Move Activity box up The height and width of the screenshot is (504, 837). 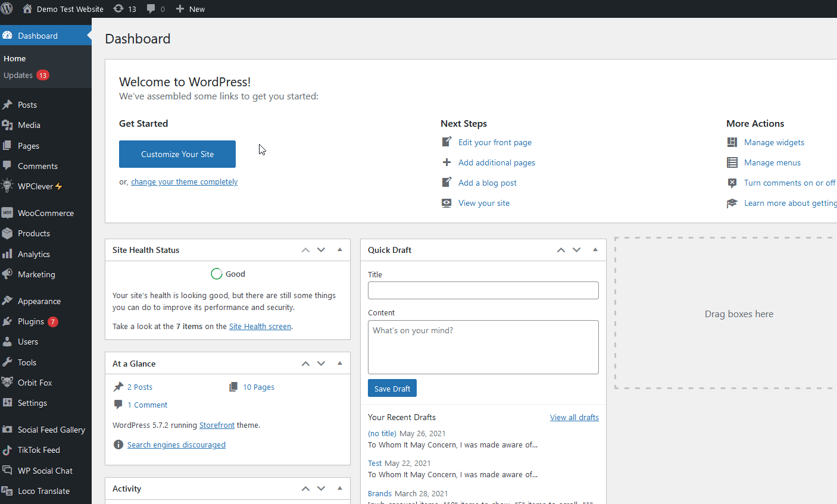point(305,489)
